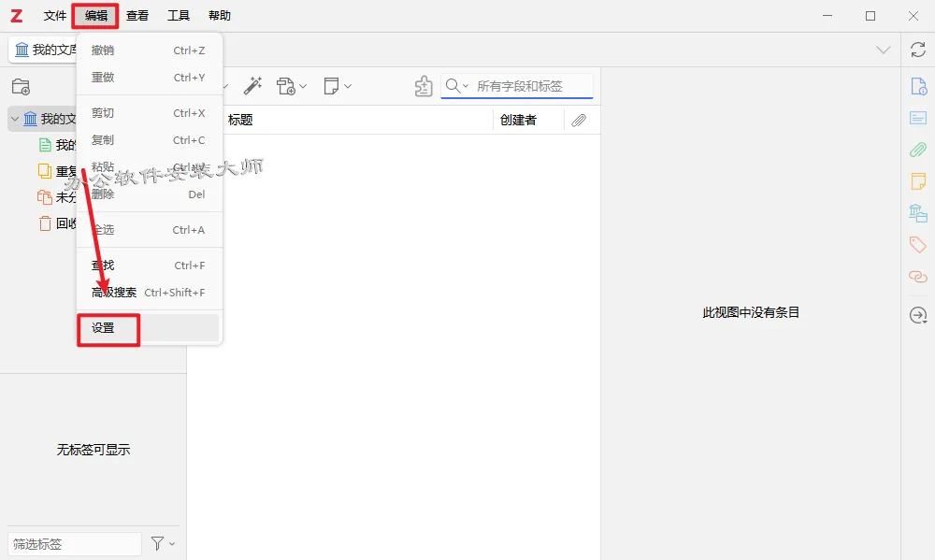
Task: Open the 工具 menu
Action: [179, 16]
